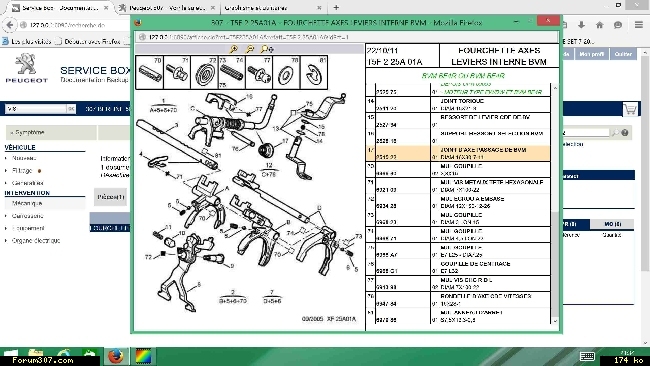
Task: Open the on-screen keyboard tray icon
Action: coord(587,356)
